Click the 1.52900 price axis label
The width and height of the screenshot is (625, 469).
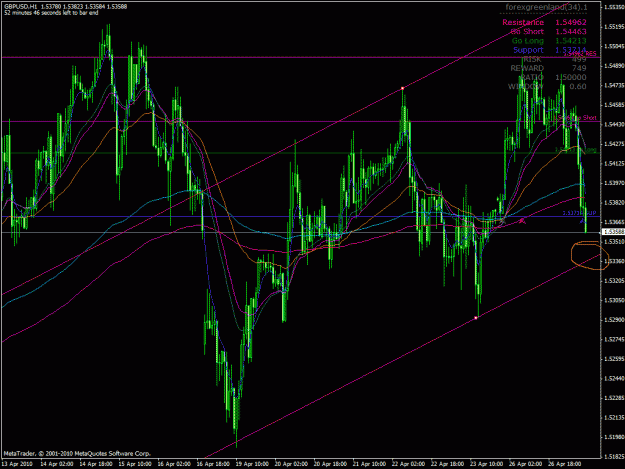(x=614, y=320)
